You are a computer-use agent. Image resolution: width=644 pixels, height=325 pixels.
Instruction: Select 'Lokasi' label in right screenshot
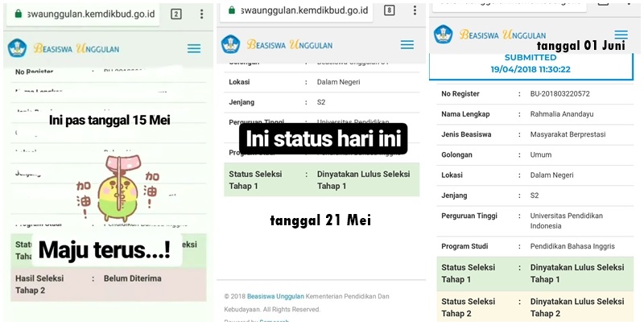pos(452,175)
